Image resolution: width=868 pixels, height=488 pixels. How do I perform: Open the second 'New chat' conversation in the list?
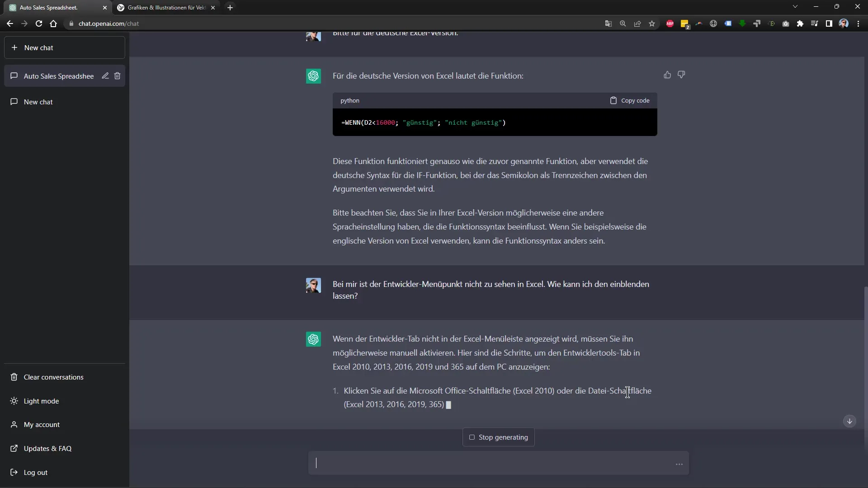click(x=65, y=102)
